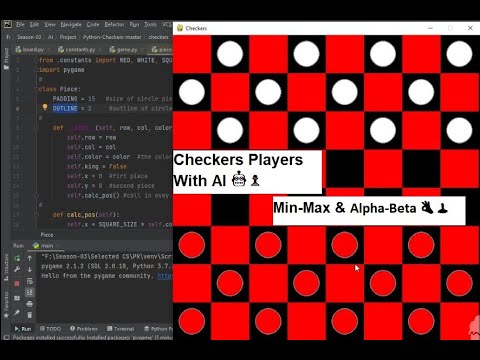The width and height of the screenshot is (480, 360).
Task: Click the Checkers window pygame icon
Action: [180, 28]
